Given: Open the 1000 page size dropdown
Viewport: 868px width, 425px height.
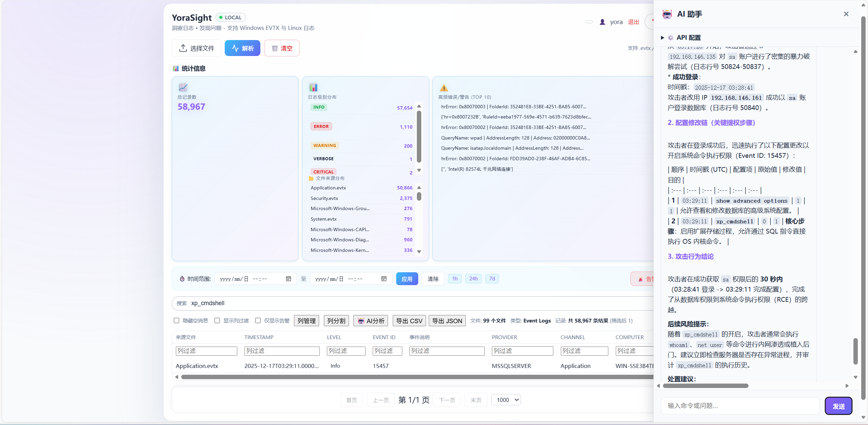Looking at the screenshot, I should coord(506,400).
